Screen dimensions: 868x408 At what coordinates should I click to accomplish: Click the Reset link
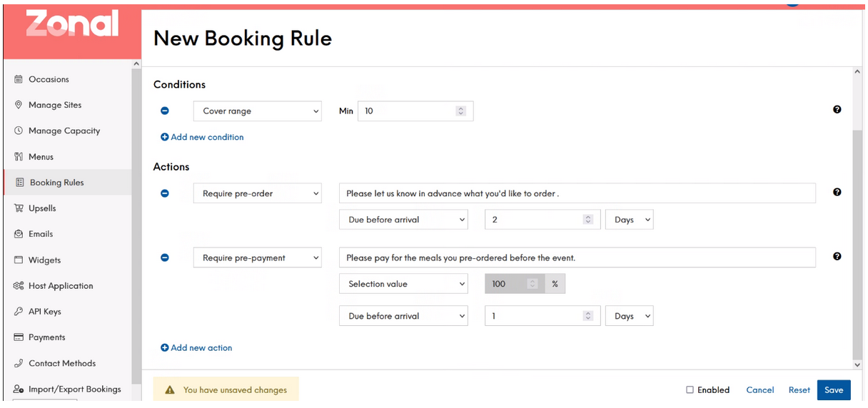tap(799, 390)
